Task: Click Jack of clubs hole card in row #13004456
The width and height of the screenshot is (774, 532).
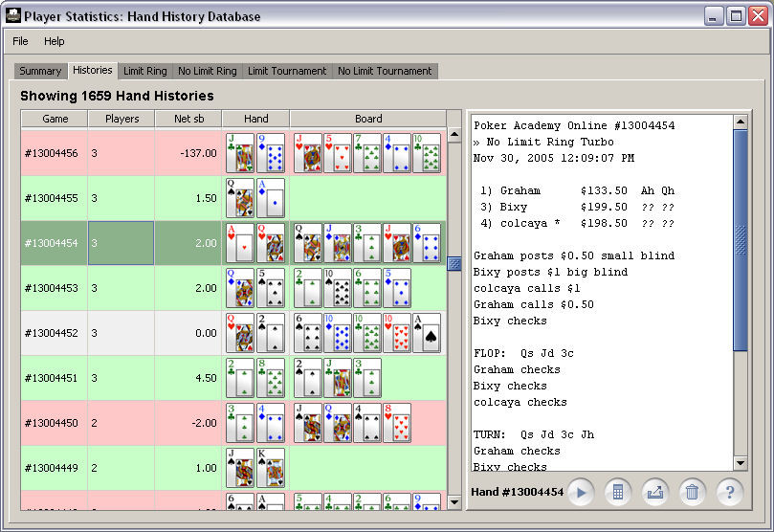Action: pyautogui.click(x=240, y=153)
